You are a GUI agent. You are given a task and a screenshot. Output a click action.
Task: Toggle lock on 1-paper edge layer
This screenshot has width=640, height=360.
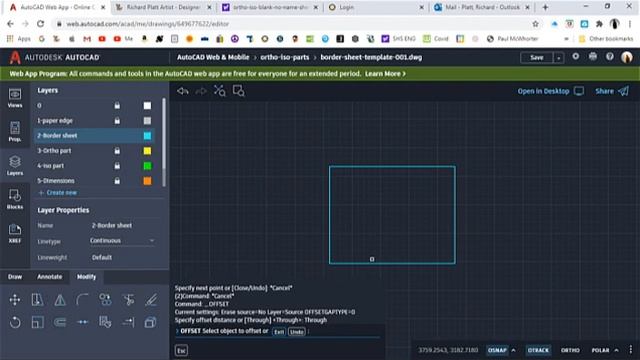click(117, 121)
